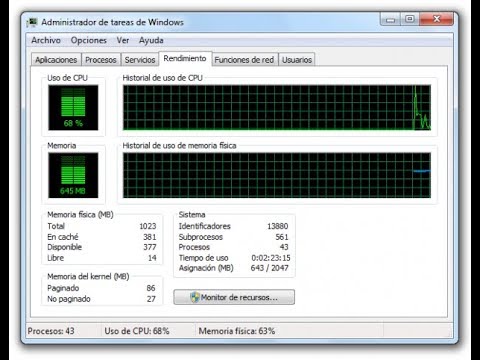This screenshot has height=360, width=480.
Task: Click the physical memory history graph
Action: pos(277,175)
